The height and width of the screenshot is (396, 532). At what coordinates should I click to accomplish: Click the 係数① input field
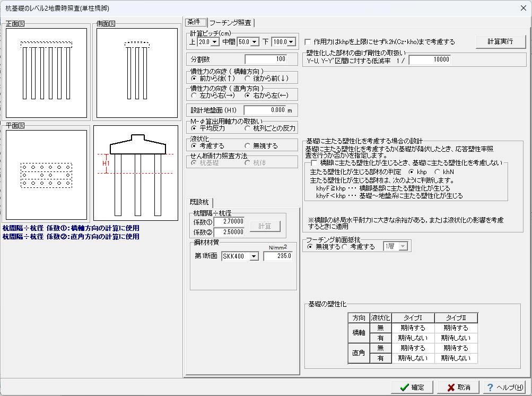coord(229,221)
